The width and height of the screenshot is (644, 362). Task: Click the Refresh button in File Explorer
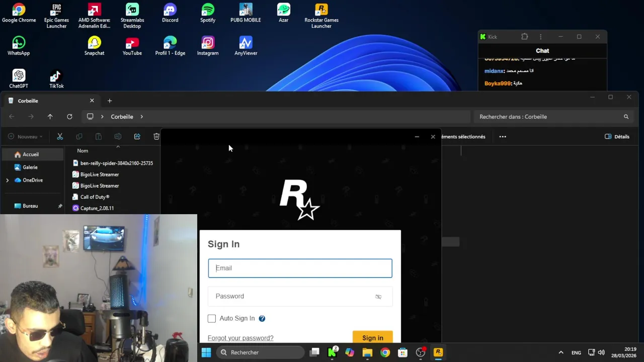point(69,117)
